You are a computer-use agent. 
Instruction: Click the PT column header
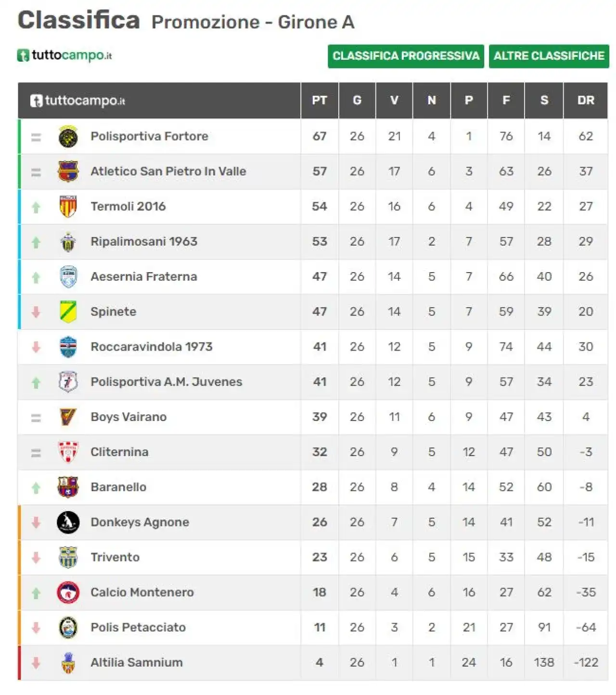click(320, 101)
